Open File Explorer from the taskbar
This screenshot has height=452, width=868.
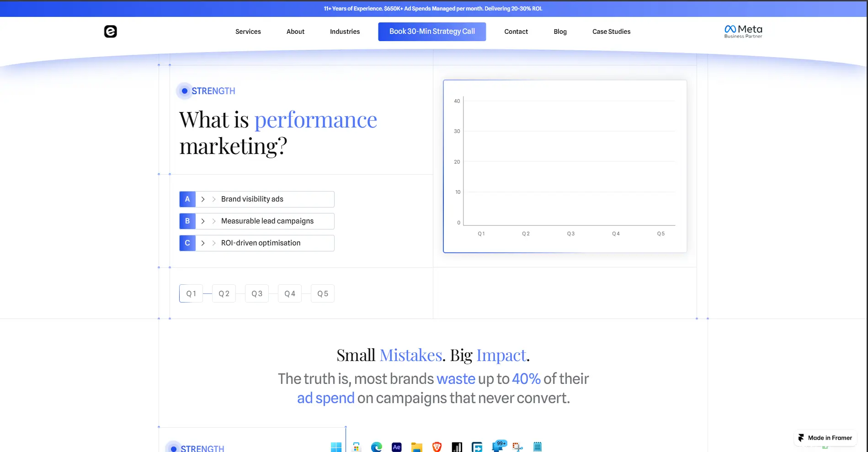pos(417,447)
